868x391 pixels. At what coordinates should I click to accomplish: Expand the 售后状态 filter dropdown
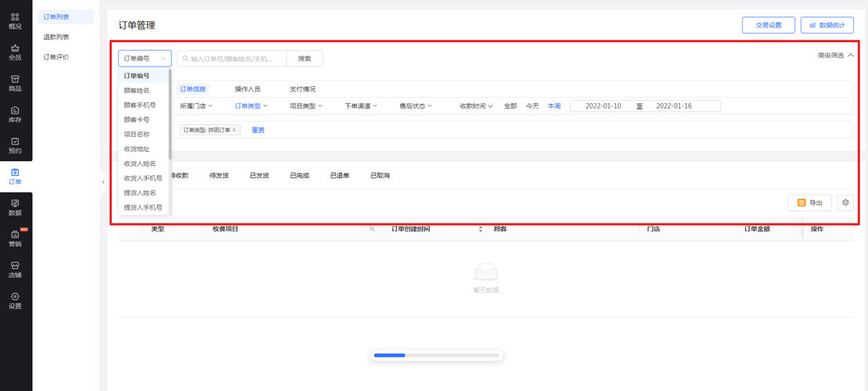(x=416, y=106)
